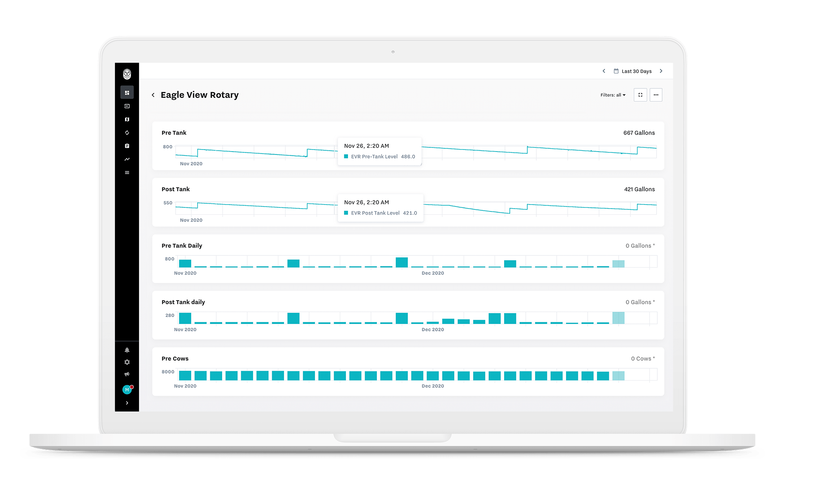Open the clipboard reports icon
This screenshot has width=815, height=504.
click(x=127, y=146)
